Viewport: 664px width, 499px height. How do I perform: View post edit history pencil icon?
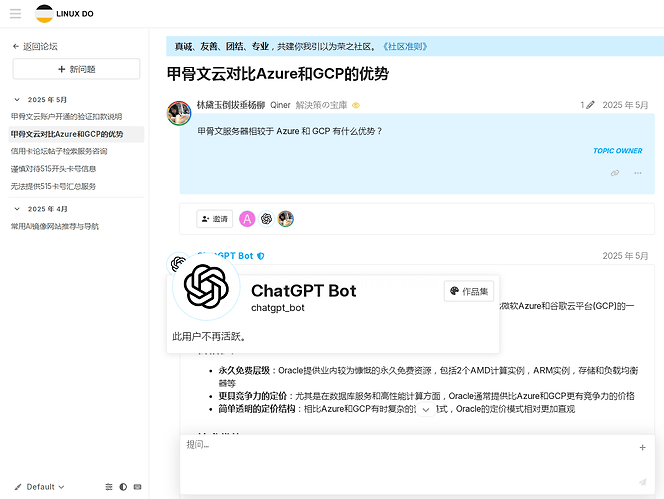point(587,105)
